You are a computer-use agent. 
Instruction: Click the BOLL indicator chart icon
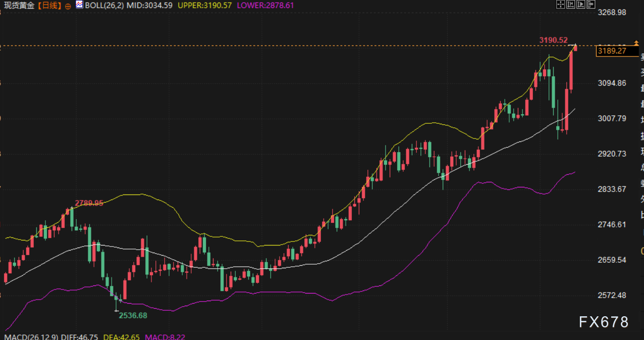tap(80, 5)
